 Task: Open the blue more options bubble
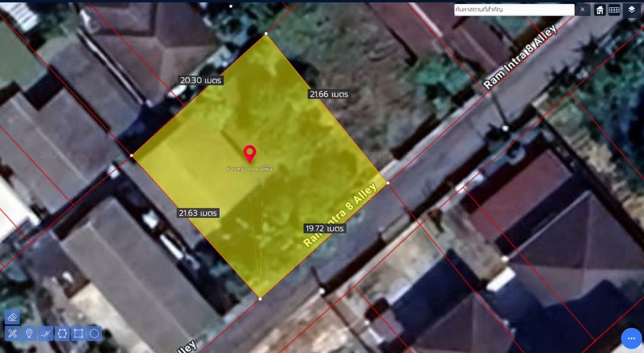tap(632, 338)
